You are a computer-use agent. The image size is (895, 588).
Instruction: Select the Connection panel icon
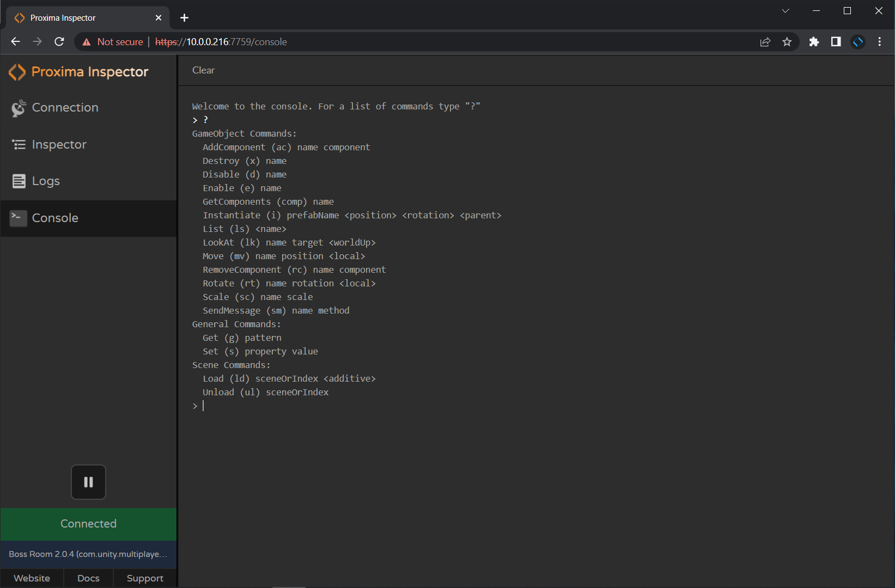click(x=18, y=107)
